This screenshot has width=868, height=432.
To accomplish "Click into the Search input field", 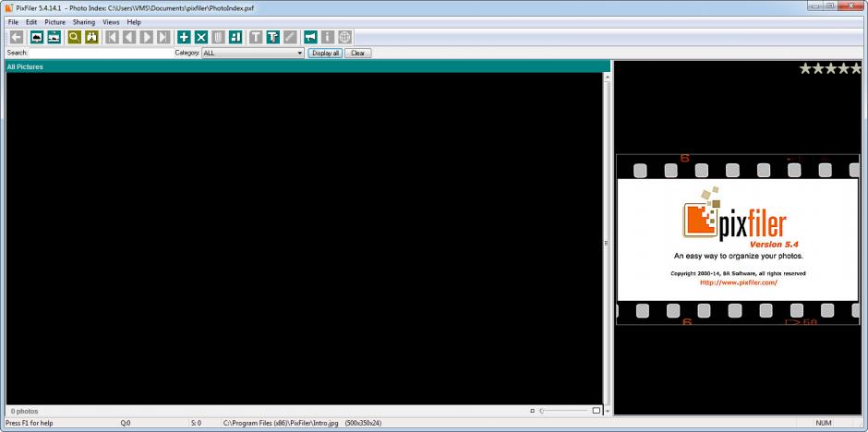I will pyautogui.click(x=101, y=54).
